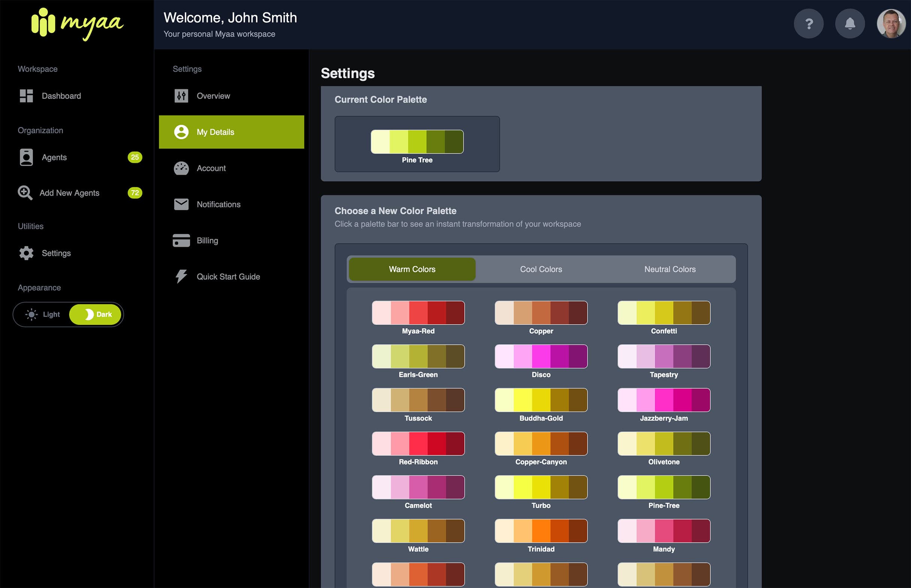This screenshot has width=911, height=588.
Task: Open the help question mark icon
Action: 808,24
